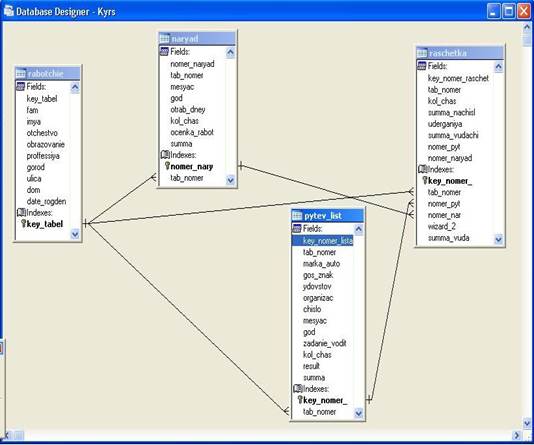Click the pytev_list table header icon
This screenshot has height=445, width=534.
point(297,216)
